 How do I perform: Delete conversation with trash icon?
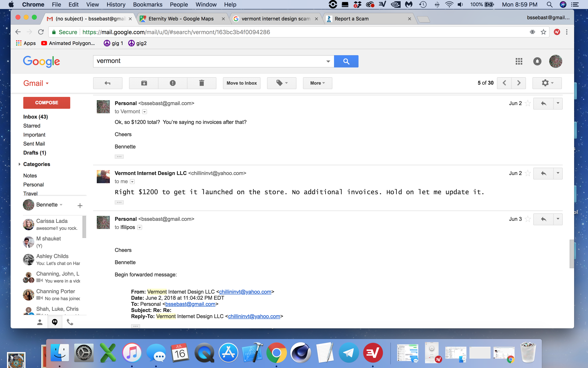click(202, 83)
